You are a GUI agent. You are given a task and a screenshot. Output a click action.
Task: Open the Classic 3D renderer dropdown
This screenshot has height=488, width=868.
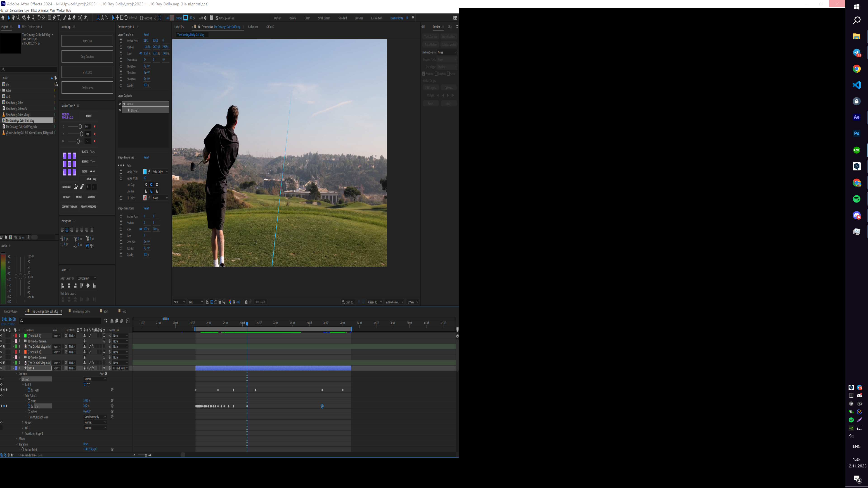375,302
